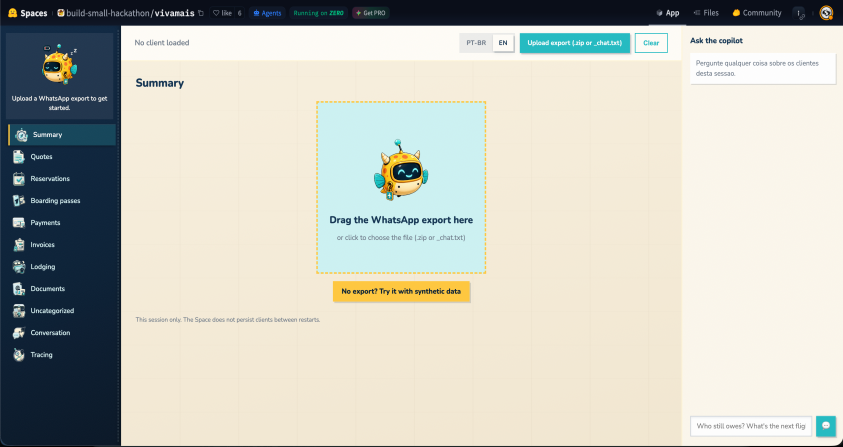The height and width of the screenshot is (447, 843).
Task: Click the Clear button
Action: [651, 43]
